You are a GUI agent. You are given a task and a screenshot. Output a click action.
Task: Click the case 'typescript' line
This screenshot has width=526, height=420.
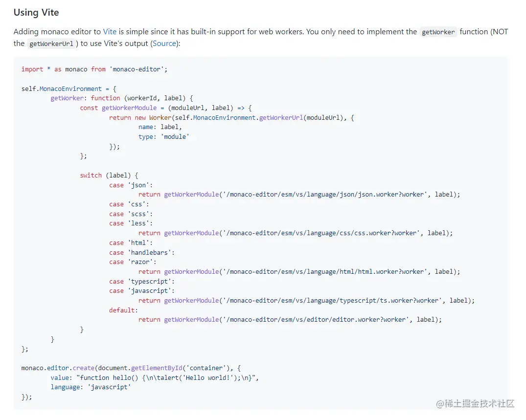pyautogui.click(x=141, y=282)
